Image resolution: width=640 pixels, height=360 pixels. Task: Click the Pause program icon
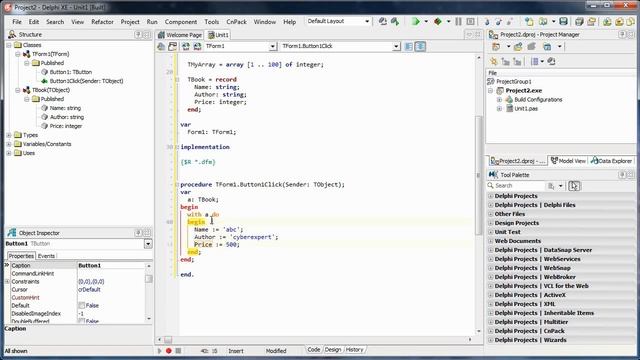[458, 21]
